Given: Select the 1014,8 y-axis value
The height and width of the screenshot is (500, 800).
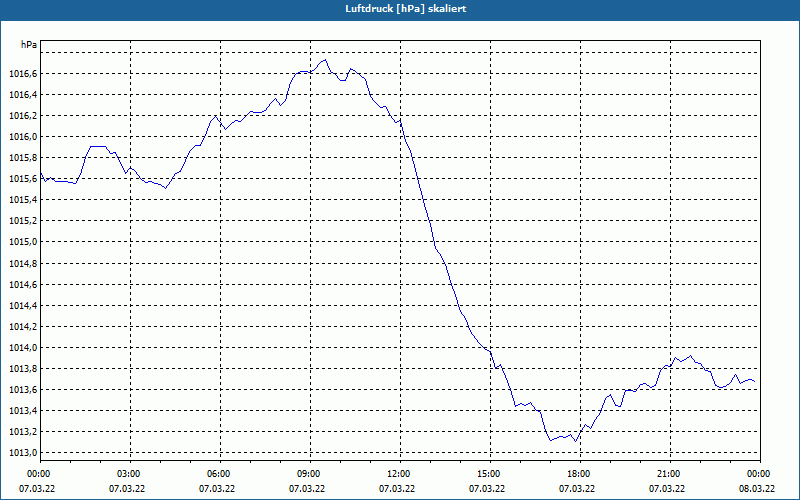Looking at the screenshot, I should tap(23, 264).
